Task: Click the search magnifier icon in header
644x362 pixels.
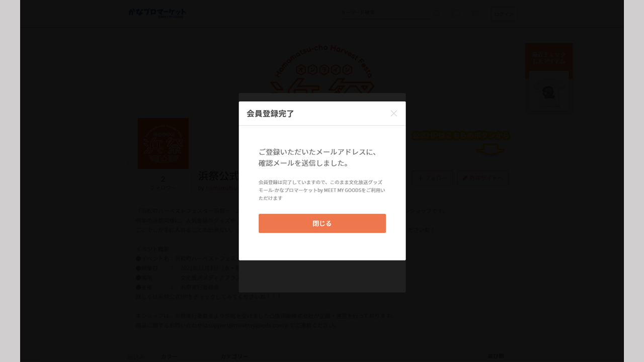Action: [x=437, y=14]
